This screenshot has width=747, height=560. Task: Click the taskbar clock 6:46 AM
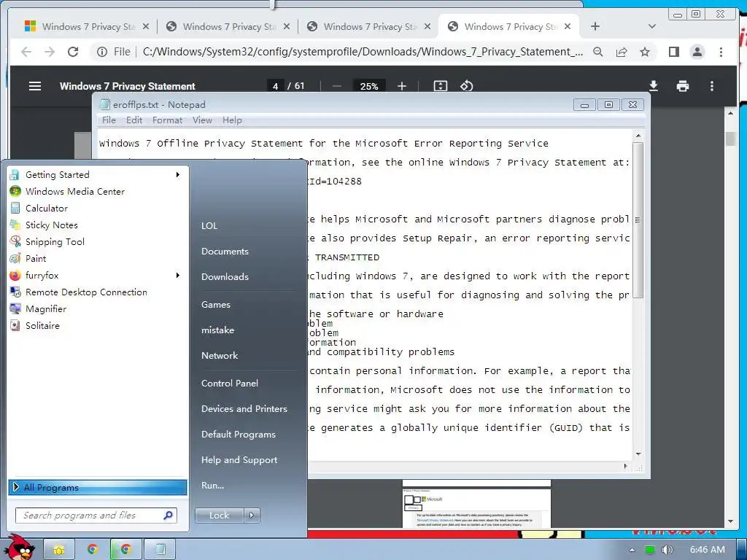click(707, 550)
